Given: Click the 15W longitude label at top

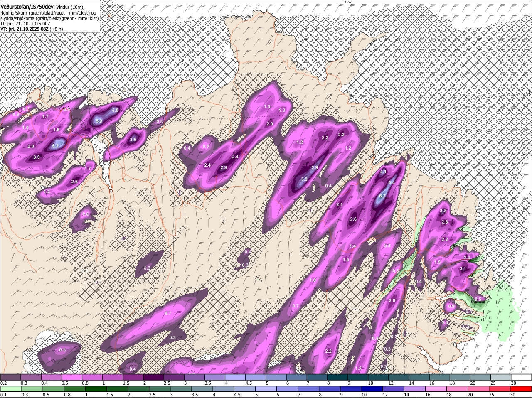Looking at the screenshot, I should (348, 2).
